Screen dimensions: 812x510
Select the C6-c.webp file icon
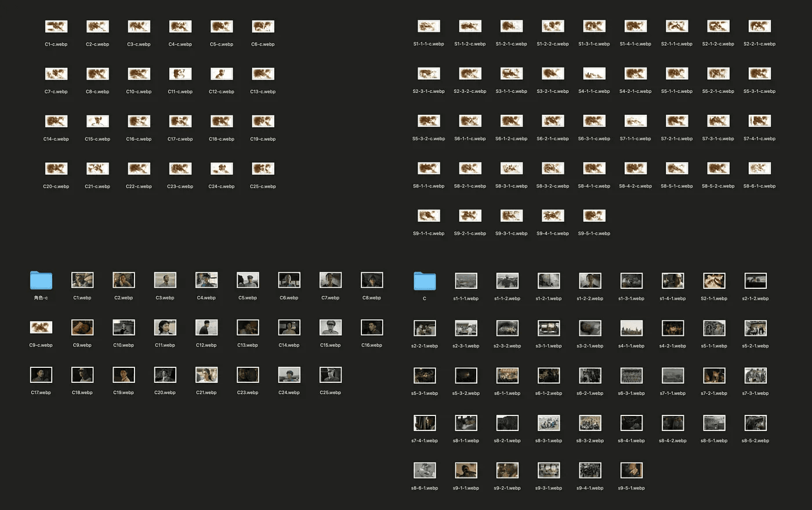pyautogui.click(x=263, y=27)
